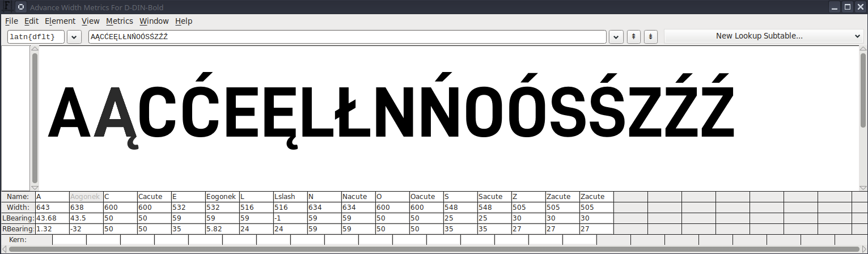Image resolution: width=868 pixels, height=254 pixels.
Task: Click the glyph string text input field
Action: coord(348,36)
